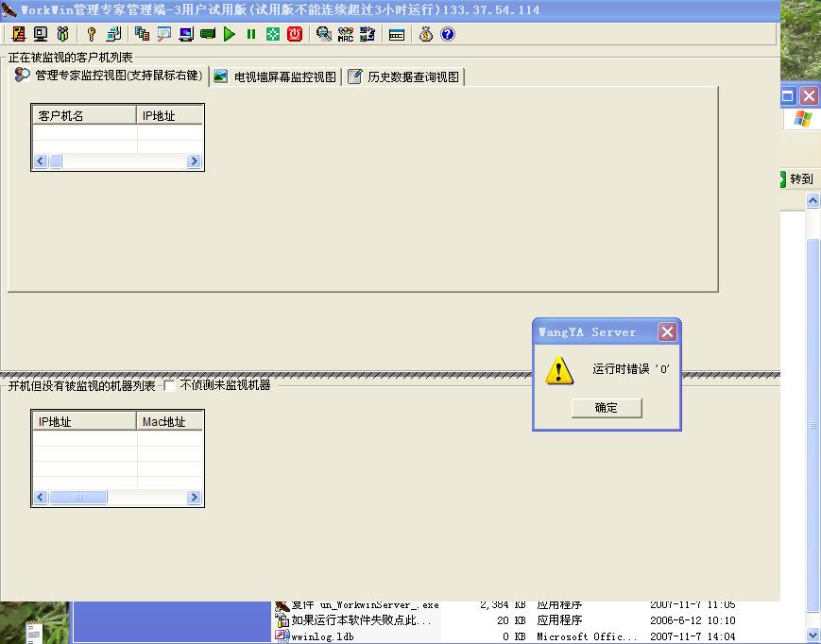Switch to 电视墙屏幕监控视图 tab
The width and height of the screenshot is (821, 644).
(276, 76)
